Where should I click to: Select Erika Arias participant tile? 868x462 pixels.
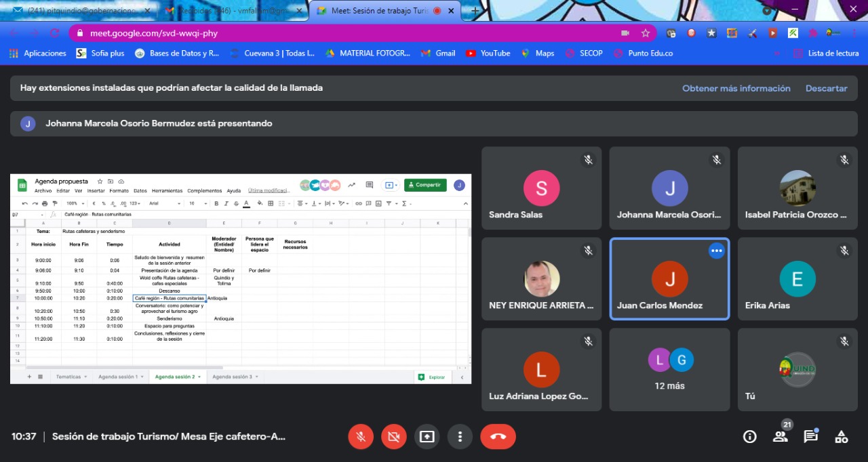pyautogui.click(x=797, y=278)
